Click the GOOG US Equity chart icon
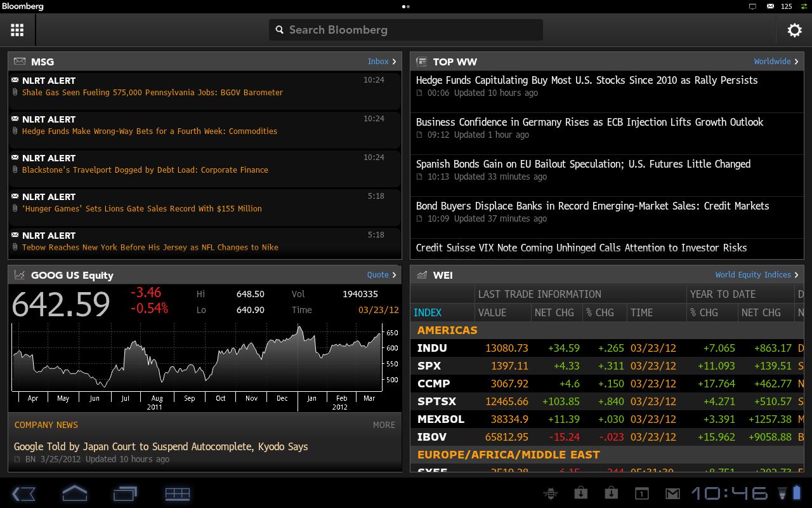The height and width of the screenshot is (508, 812). pos(20,275)
